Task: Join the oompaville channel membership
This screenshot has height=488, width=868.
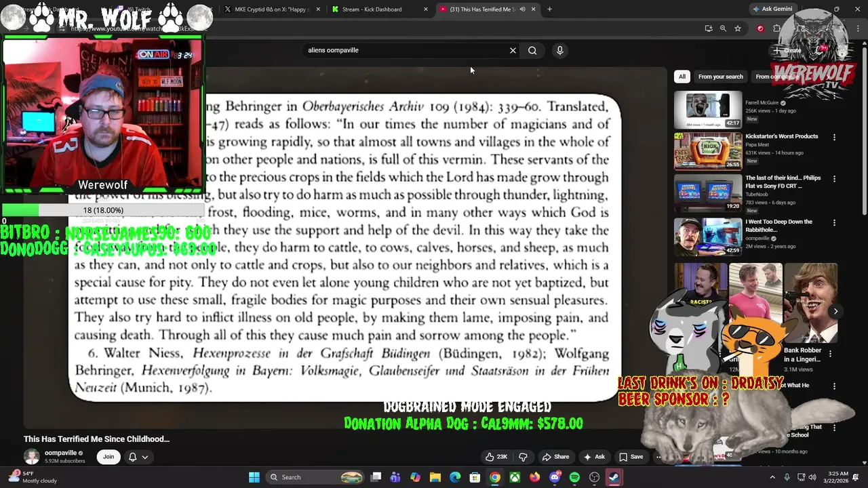Action: coord(108,457)
